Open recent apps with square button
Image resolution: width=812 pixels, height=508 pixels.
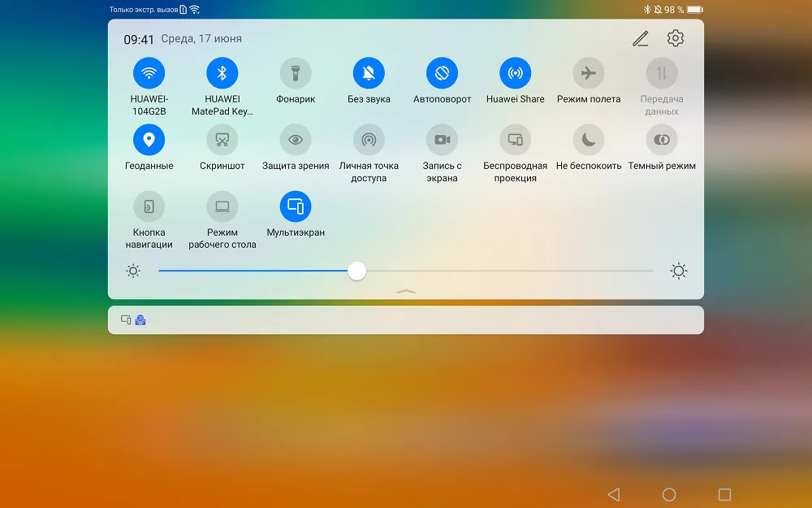pyautogui.click(x=724, y=494)
